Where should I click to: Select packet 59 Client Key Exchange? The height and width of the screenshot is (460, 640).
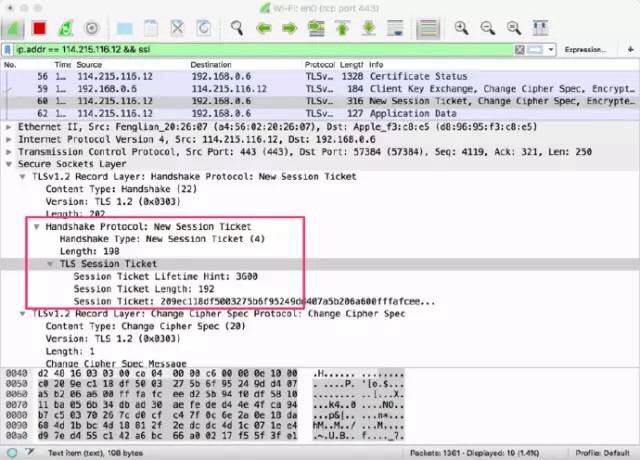pyautogui.click(x=320, y=89)
